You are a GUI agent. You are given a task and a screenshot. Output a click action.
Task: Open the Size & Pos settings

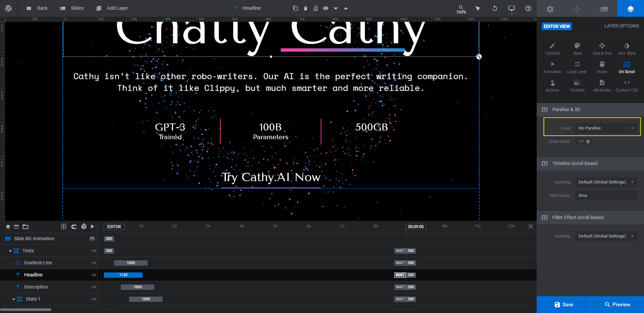602,49
